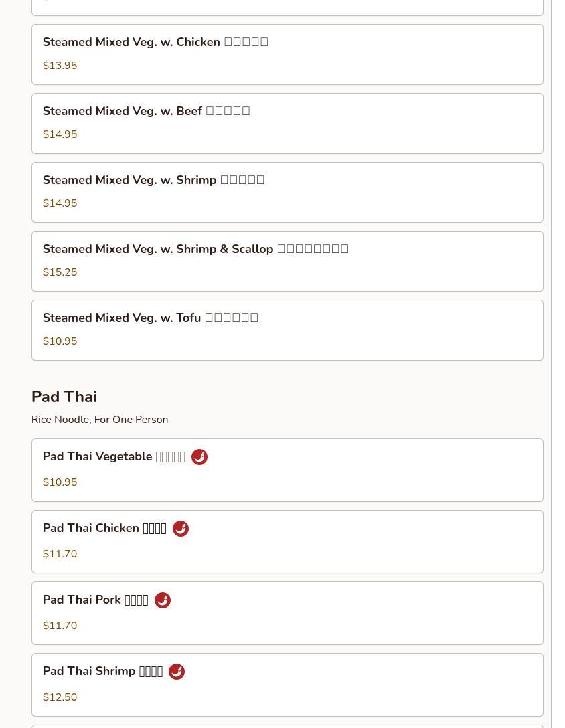Choose Steamed Mixed Veg. w. Shrimp & Scallop
This screenshot has width=565, height=728.
tap(287, 261)
